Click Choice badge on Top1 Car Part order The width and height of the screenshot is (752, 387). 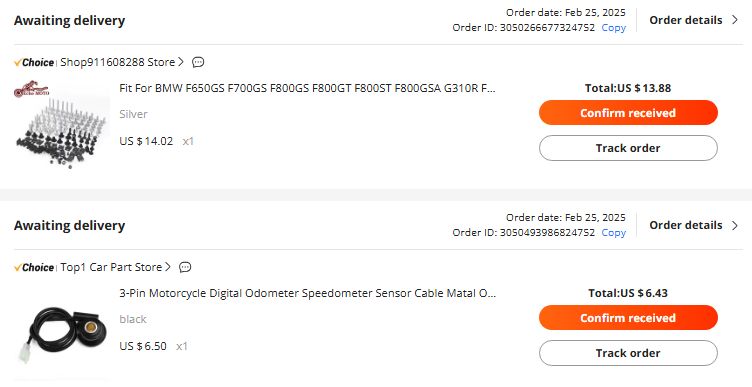tap(34, 268)
